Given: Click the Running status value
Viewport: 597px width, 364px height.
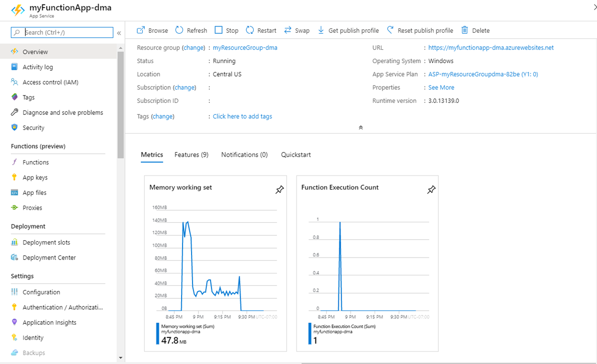Looking at the screenshot, I should (224, 61).
